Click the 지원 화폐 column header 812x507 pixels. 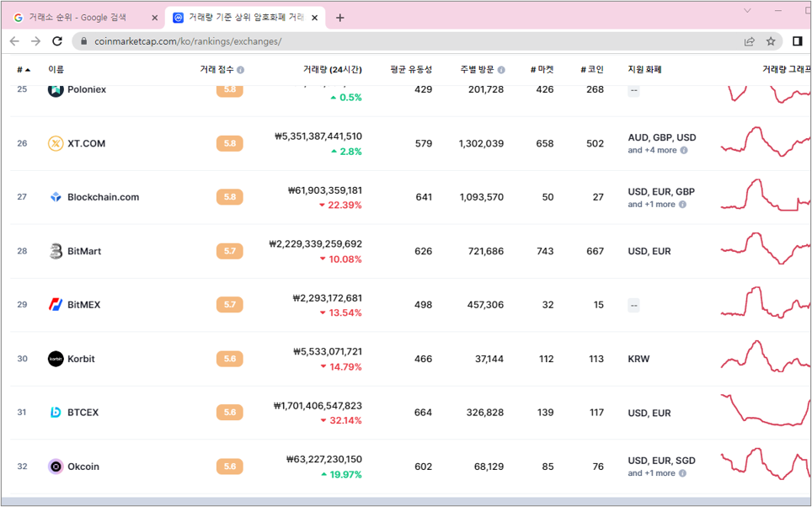[644, 69]
